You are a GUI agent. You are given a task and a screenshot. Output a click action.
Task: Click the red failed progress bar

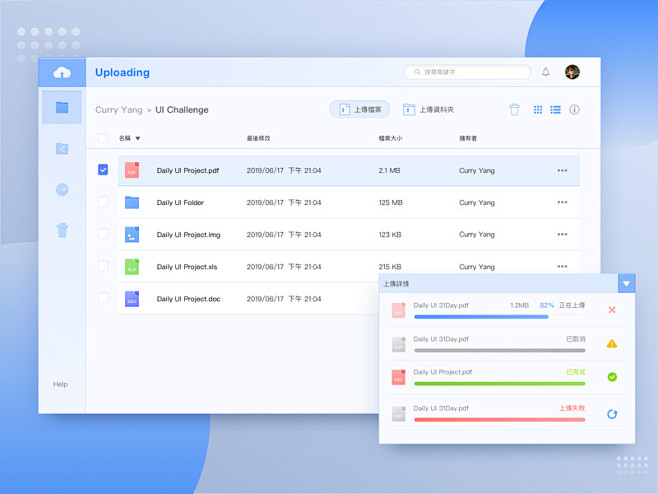click(499, 420)
